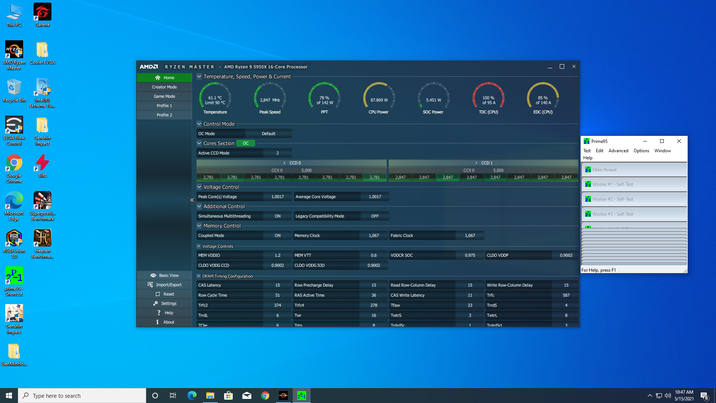The image size is (716, 403).
Task: Open the Help menu in Prime95
Action: click(x=587, y=158)
